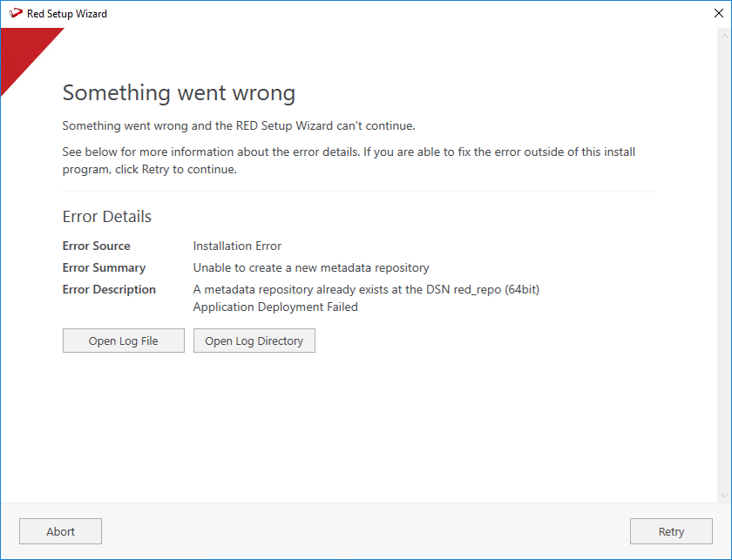Viewport: 732px width, 560px height.
Task: Click the "Unable to create a new metadata repository" text
Action: [x=311, y=268]
